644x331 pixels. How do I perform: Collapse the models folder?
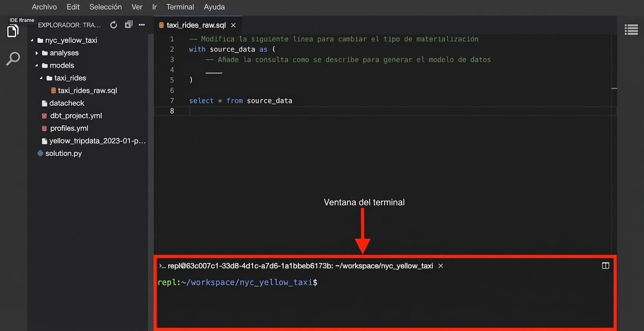coord(37,65)
